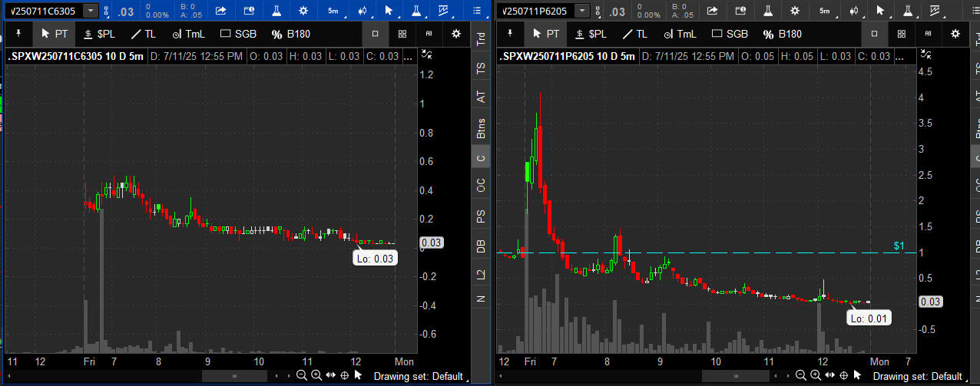The height and width of the screenshot is (386, 980).
Task: Click the TmL button on left chart
Action: [x=188, y=34]
